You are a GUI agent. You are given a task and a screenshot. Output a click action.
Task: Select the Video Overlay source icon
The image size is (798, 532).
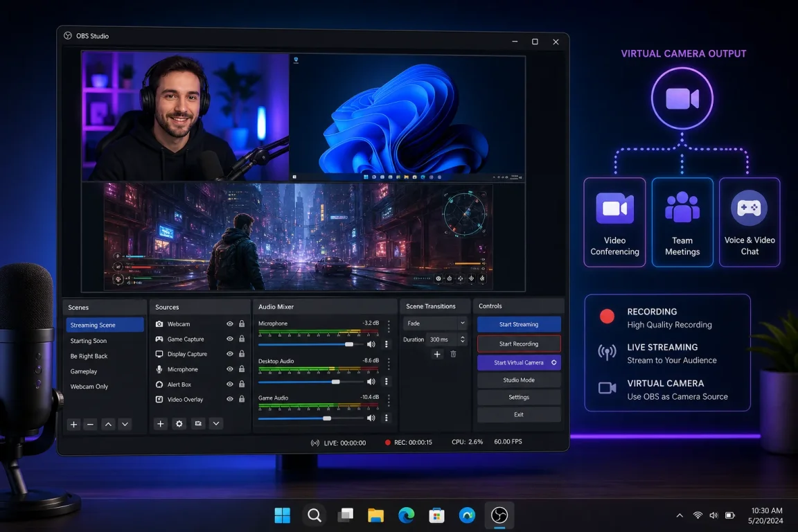(x=159, y=399)
